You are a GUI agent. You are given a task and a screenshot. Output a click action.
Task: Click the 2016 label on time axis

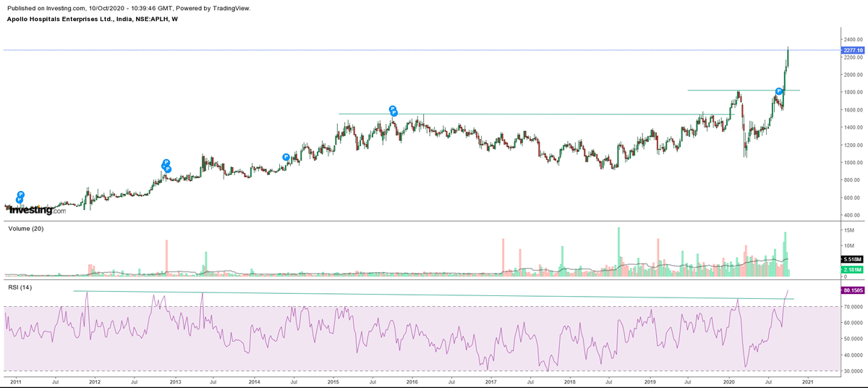tap(412, 381)
